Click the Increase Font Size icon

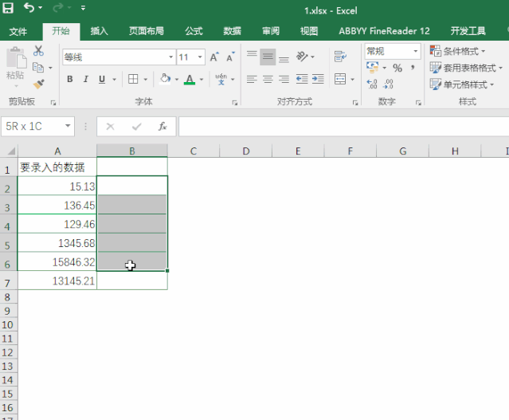214,57
